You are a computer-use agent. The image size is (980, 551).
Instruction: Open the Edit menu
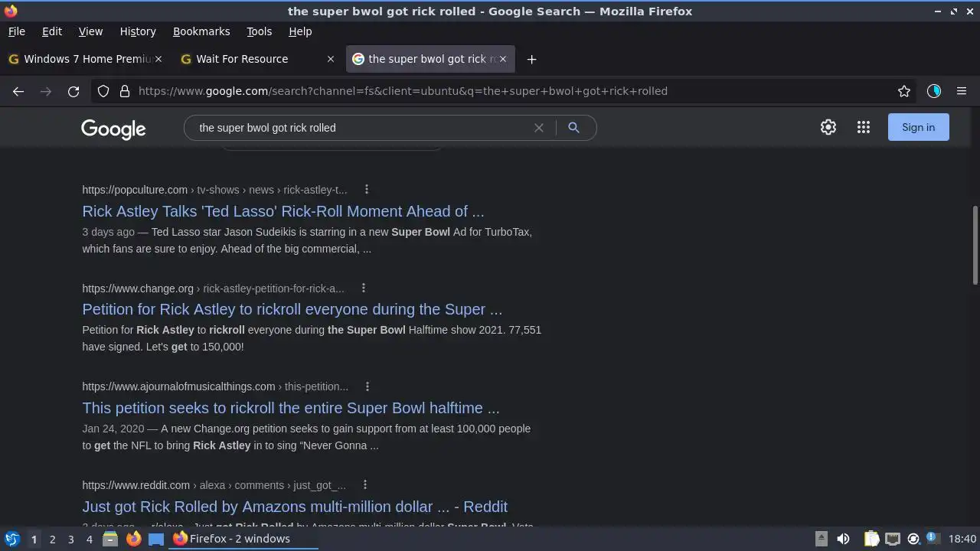[x=52, y=31]
